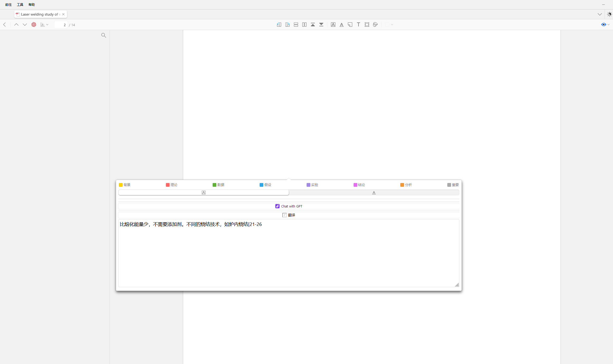The image size is (613, 364).
Task: Pick the yellow 背景 color swatch
Action: (x=121, y=185)
